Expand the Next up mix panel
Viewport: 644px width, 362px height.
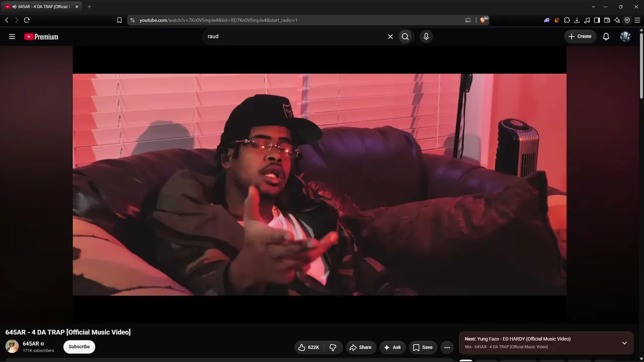point(624,343)
